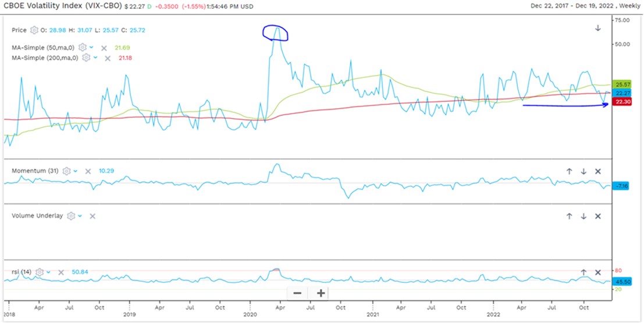This screenshot has width=644, height=323.
Task: Move Volume Underlay panel down with arrow
Action: (x=583, y=216)
